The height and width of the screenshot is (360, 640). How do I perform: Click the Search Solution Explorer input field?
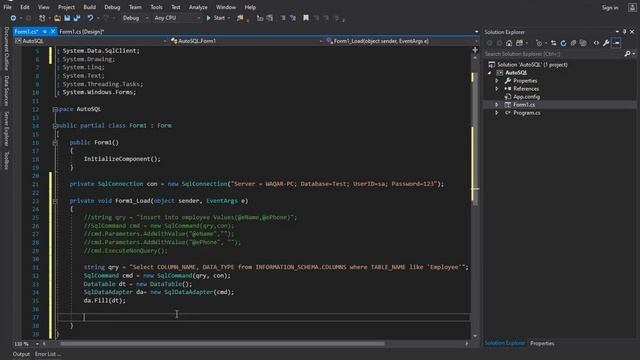(x=553, y=54)
